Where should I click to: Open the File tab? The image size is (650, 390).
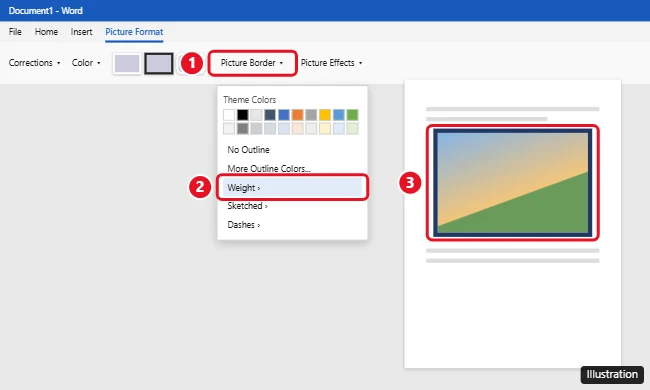point(15,32)
